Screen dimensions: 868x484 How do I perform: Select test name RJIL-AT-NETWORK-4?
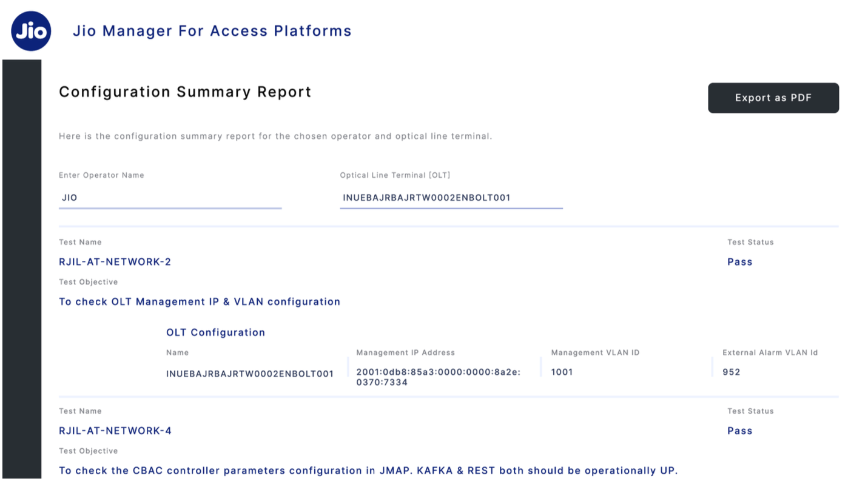[x=114, y=431]
